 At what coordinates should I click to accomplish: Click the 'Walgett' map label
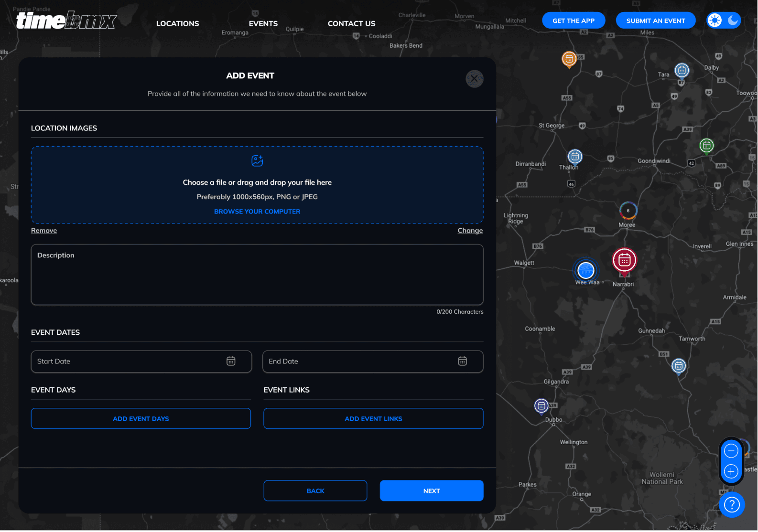[524, 263]
